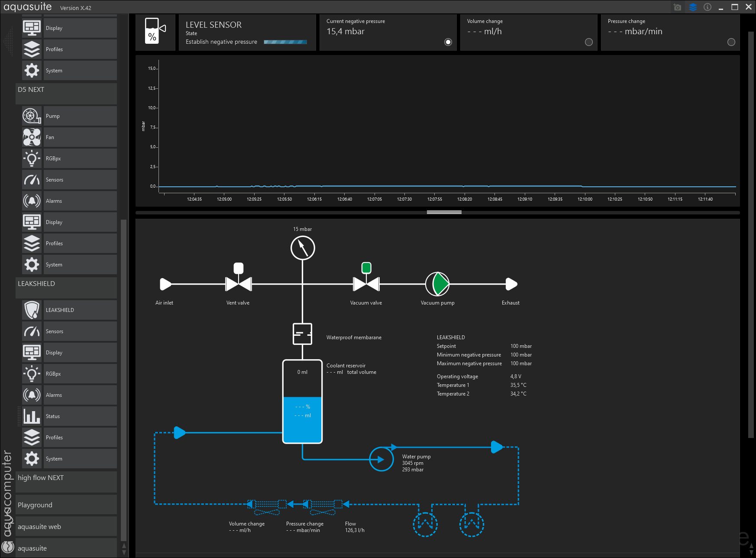Open Display in the D5 NEXT section
The width and height of the screenshot is (756, 558).
(x=69, y=222)
